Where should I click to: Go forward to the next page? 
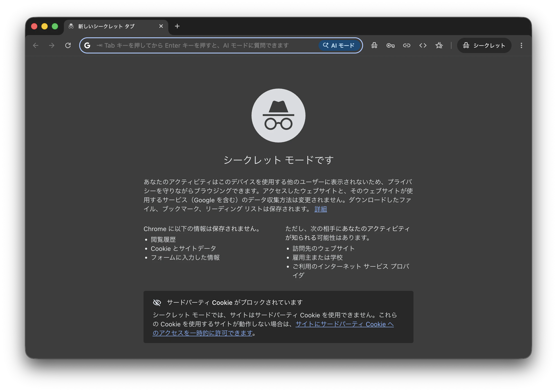pyautogui.click(x=52, y=45)
